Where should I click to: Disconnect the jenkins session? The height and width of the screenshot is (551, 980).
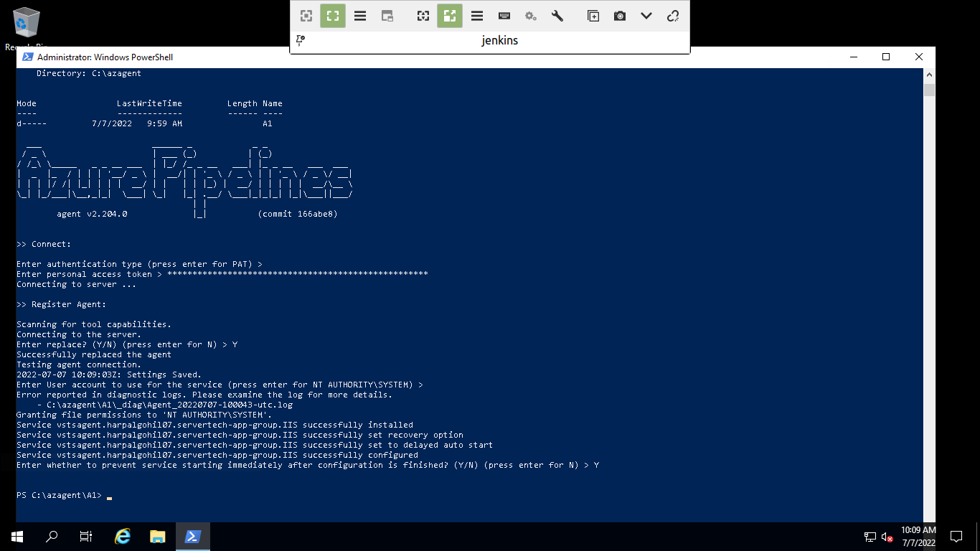[x=673, y=16]
